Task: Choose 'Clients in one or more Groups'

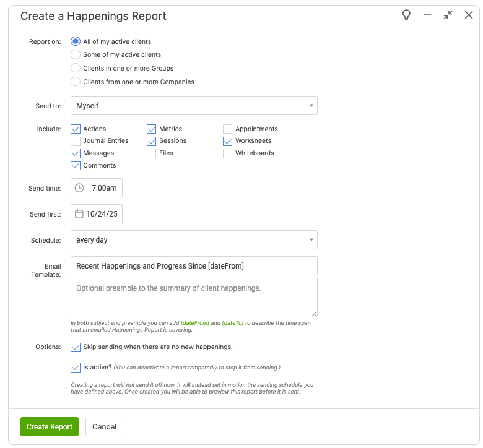Action: point(76,68)
